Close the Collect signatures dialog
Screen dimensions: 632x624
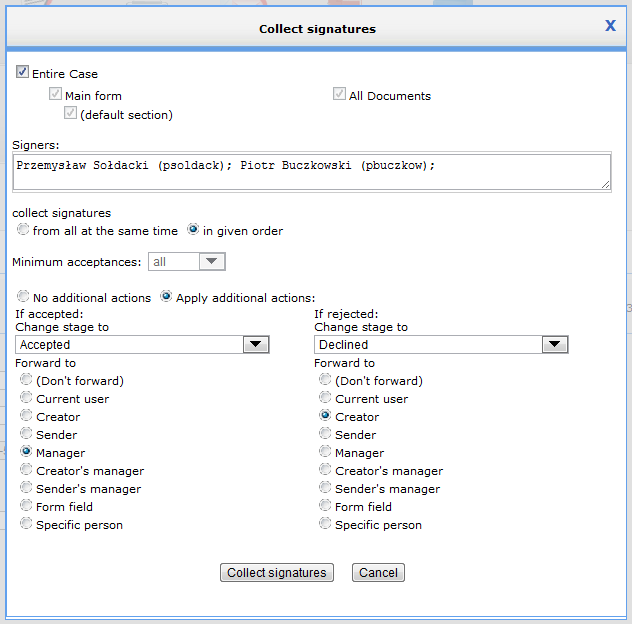click(x=610, y=26)
